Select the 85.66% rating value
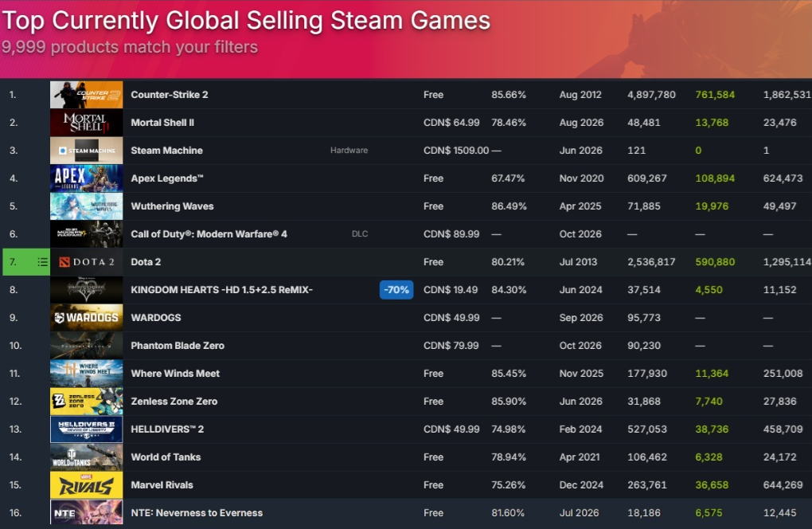 tap(509, 95)
